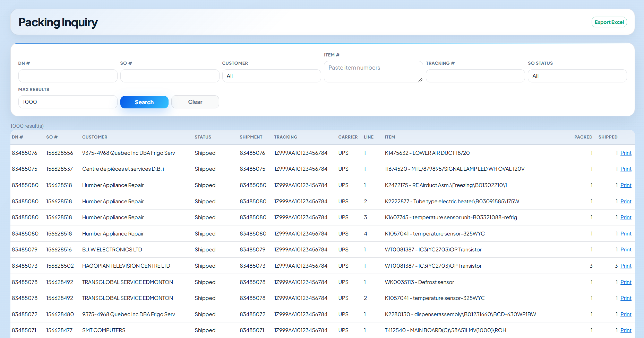Click the DN # column header
This screenshot has height=338, width=644.
[17, 137]
